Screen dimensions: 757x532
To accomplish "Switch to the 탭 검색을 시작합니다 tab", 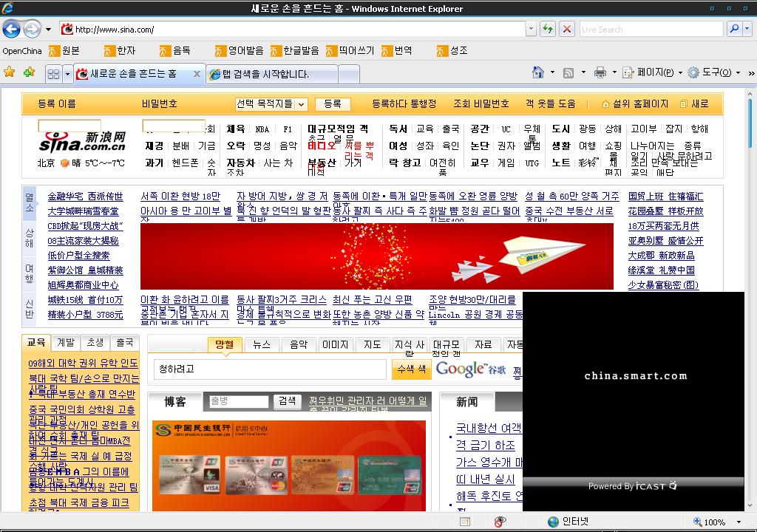I will click(272, 75).
